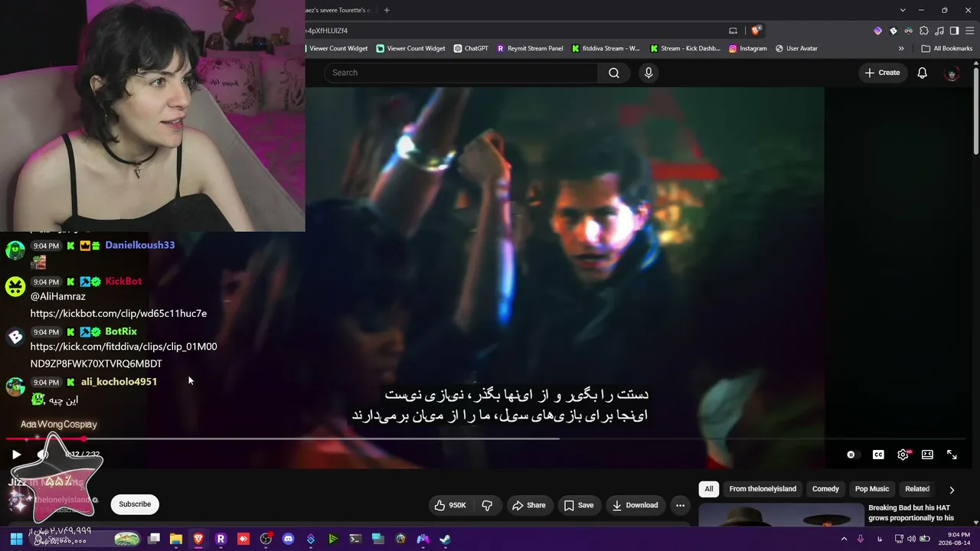
Task: Play the paused YouTube video
Action: (x=16, y=455)
